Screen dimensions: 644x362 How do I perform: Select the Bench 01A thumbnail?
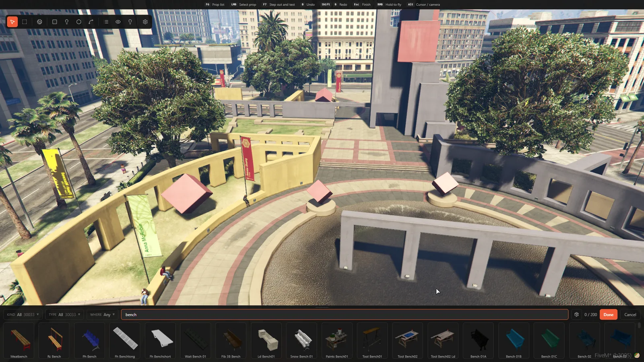pos(478,341)
